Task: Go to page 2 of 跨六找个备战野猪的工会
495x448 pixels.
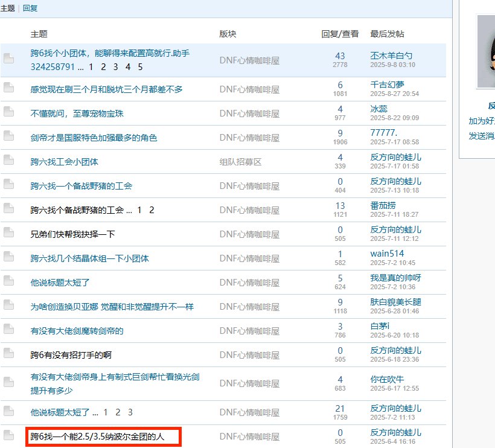Action: [x=152, y=210]
